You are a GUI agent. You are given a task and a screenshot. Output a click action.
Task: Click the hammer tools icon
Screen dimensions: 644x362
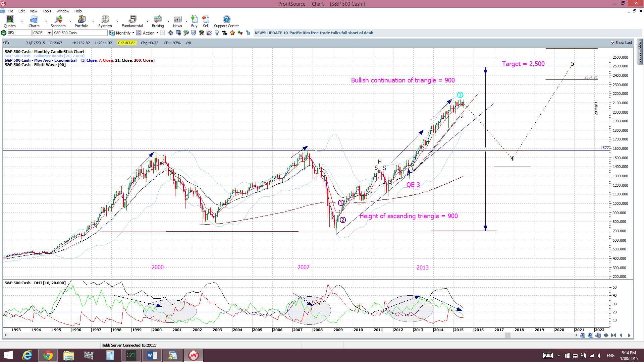(201, 33)
